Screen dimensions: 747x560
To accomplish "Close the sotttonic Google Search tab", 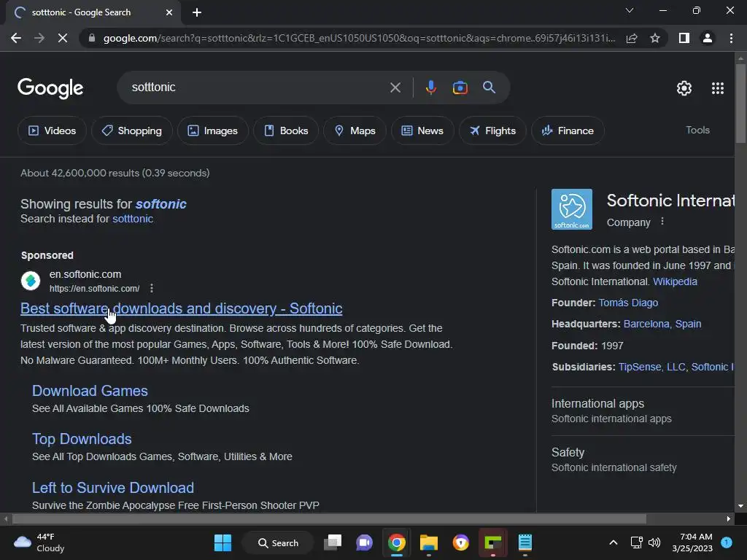I will click(169, 12).
